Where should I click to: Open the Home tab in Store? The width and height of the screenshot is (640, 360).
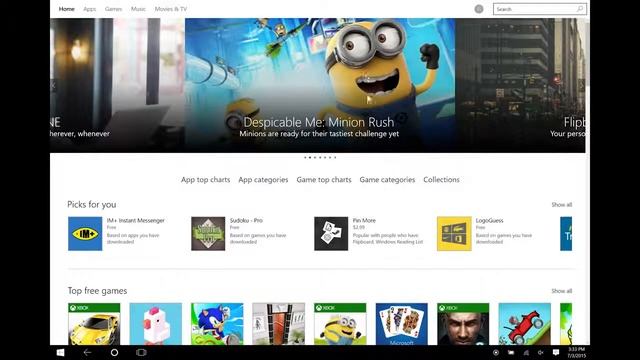click(x=67, y=9)
